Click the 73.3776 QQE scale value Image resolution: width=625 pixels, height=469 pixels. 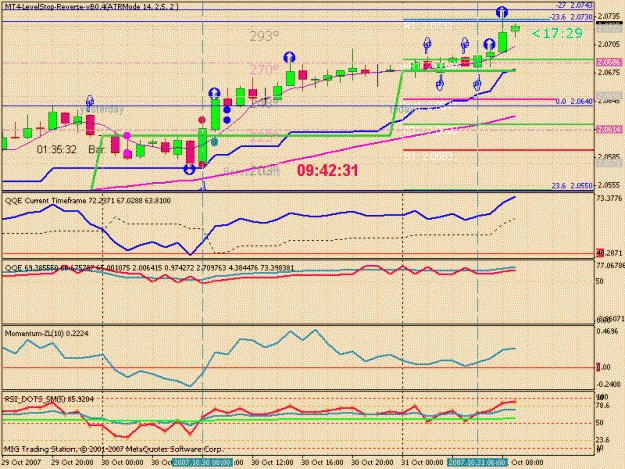click(x=609, y=198)
